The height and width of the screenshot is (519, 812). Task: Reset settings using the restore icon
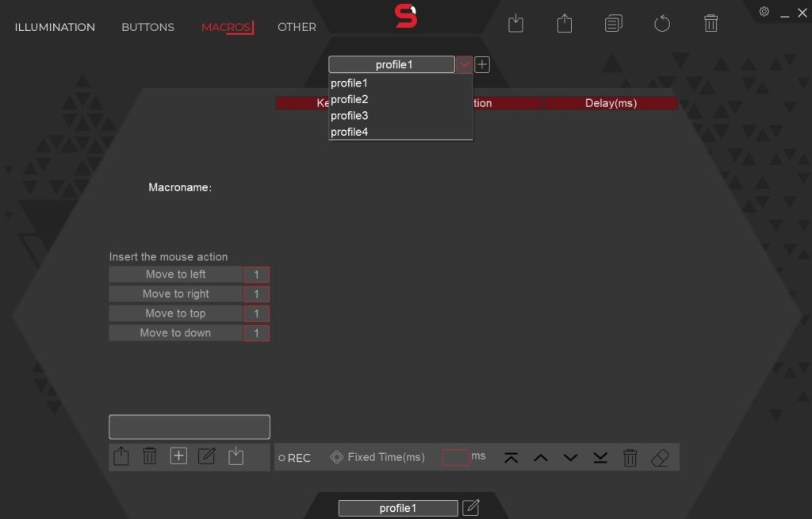(x=661, y=23)
